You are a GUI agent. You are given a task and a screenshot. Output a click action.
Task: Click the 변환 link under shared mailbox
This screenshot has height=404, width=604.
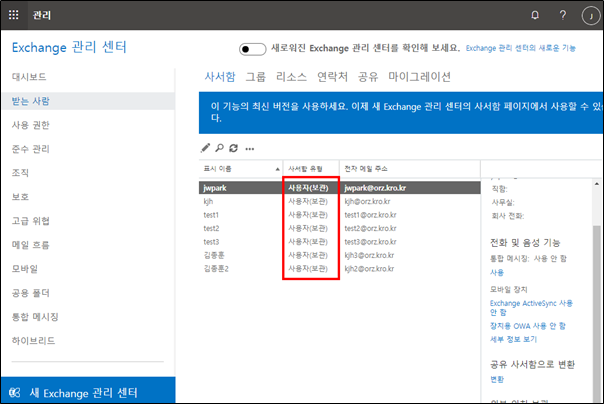click(497, 379)
